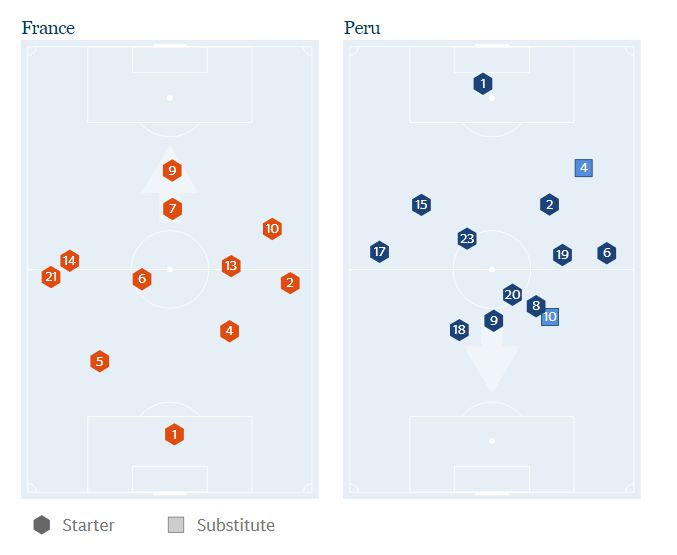Select Peru substitute 4 square
The height and width of the screenshot is (555, 677).
tap(584, 168)
